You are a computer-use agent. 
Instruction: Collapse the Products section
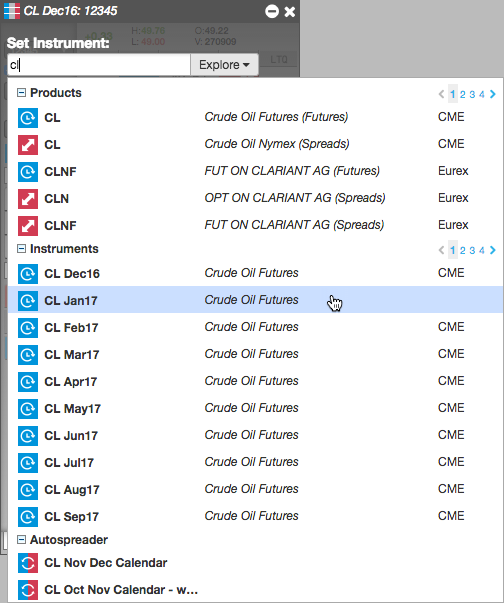coord(22,93)
